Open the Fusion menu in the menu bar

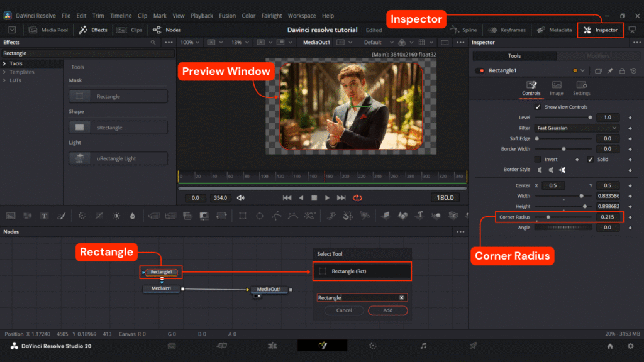[227, 16]
